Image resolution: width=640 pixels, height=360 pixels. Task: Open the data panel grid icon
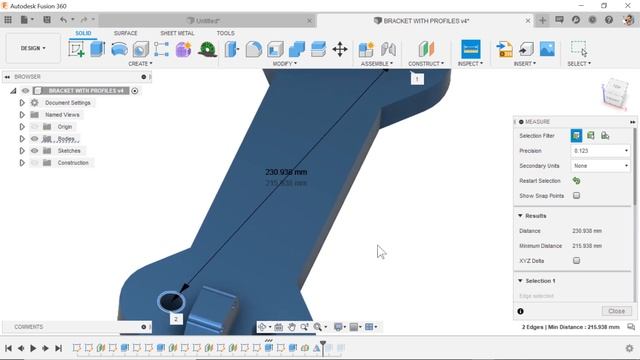click(x=8, y=20)
